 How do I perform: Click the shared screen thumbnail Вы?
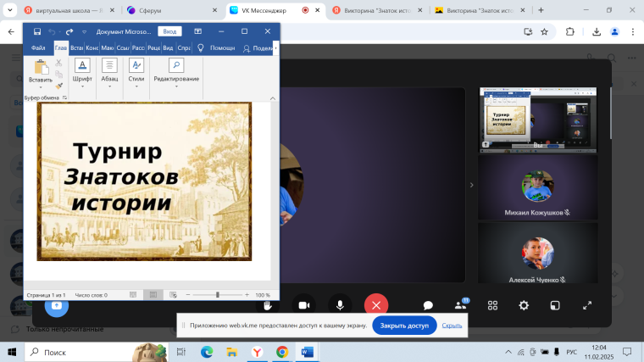538,120
